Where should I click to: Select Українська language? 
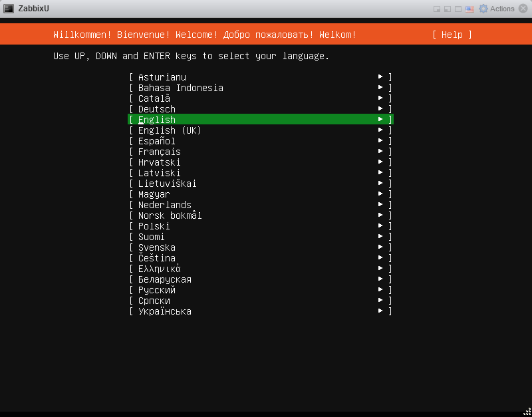(x=261, y=311)
